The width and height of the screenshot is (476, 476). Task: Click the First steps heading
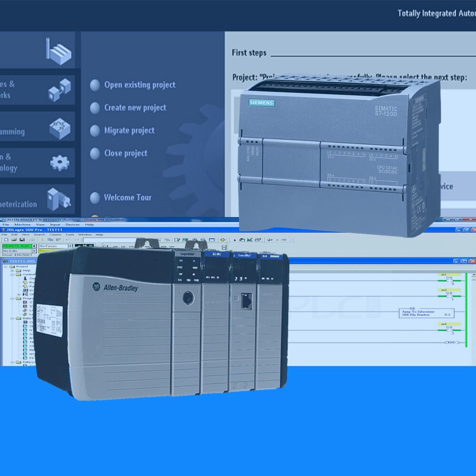pyautogui.click(x=249, y=53)
